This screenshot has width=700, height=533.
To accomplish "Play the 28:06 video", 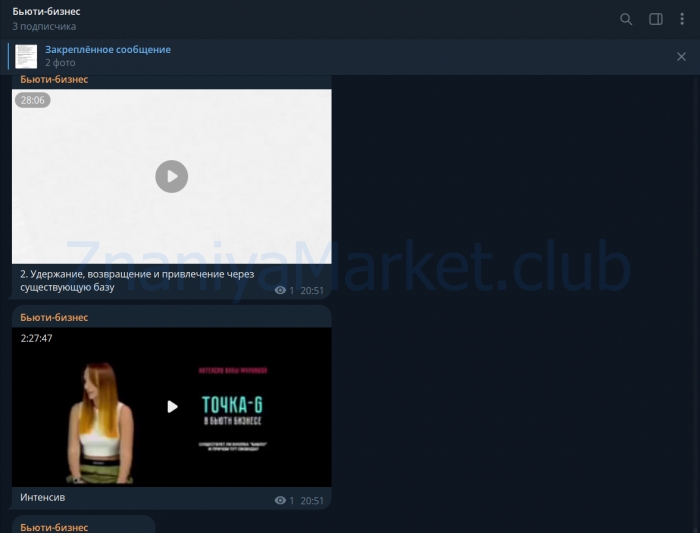I will coord(171,177).
